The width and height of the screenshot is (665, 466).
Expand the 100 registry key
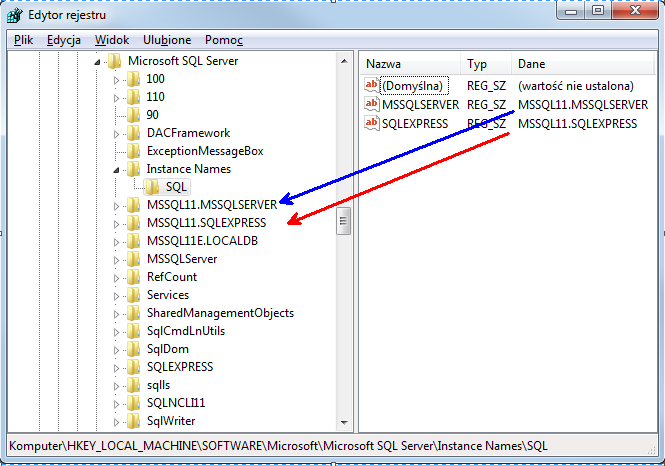(116, 80)
